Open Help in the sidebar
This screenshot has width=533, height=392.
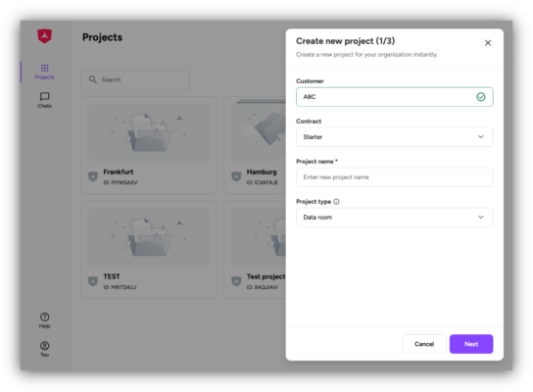coord(44,320)
